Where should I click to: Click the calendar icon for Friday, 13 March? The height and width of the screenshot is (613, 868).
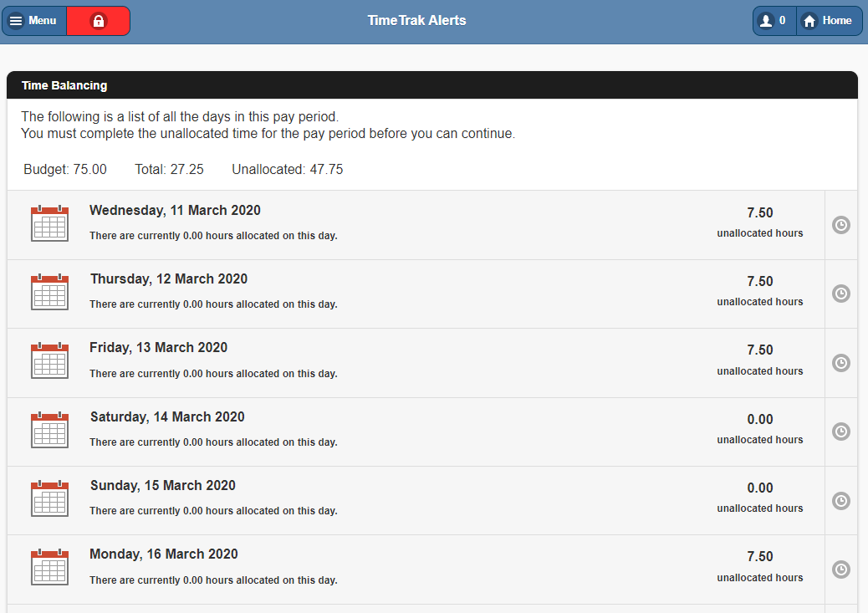50,361
